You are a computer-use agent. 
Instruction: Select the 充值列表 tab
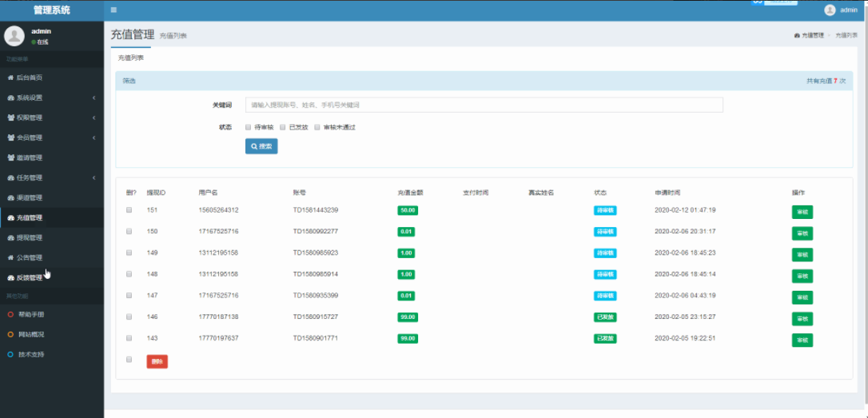[x=130, y=58]
